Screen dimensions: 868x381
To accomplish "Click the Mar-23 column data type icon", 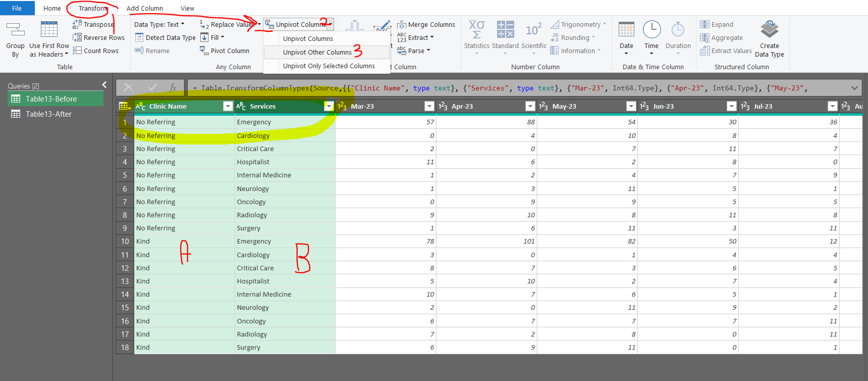I will tap(342, 106).
